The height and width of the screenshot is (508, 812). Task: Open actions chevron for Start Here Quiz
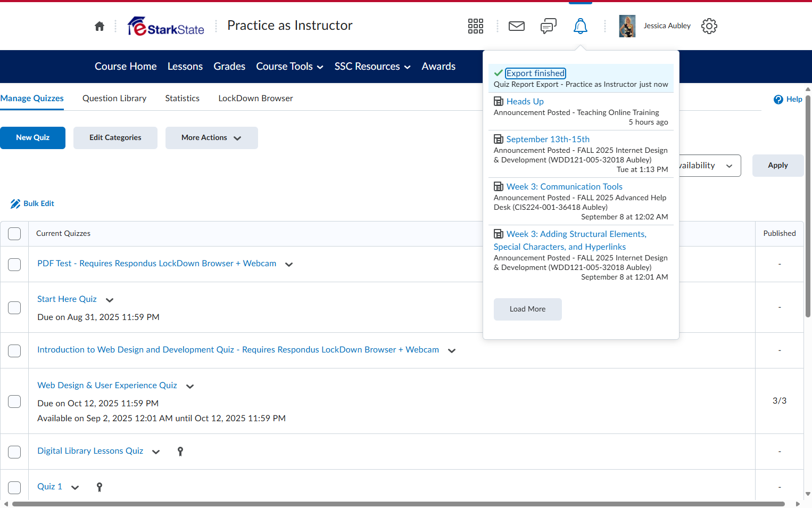point(110,300)
